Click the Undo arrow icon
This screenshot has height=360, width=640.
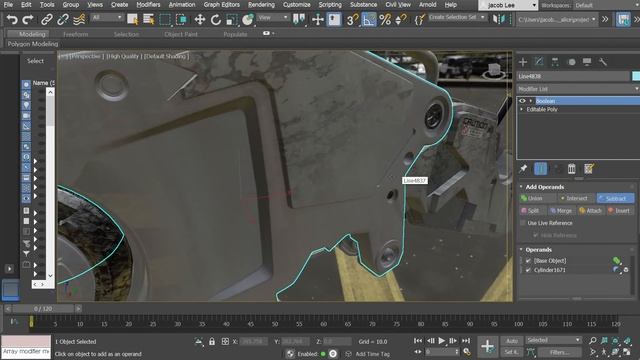pyautogui.click(x=12, y=19)
